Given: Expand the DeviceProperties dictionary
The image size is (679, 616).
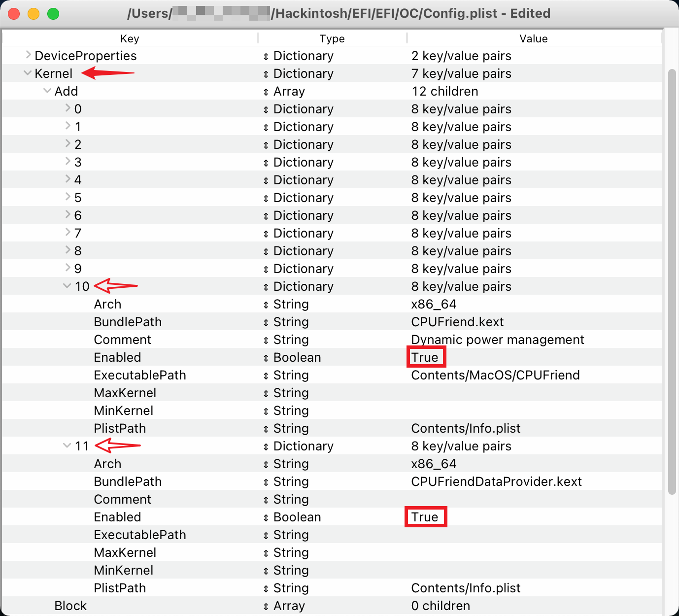Looking at the screenshot, I should coord(28,56).
